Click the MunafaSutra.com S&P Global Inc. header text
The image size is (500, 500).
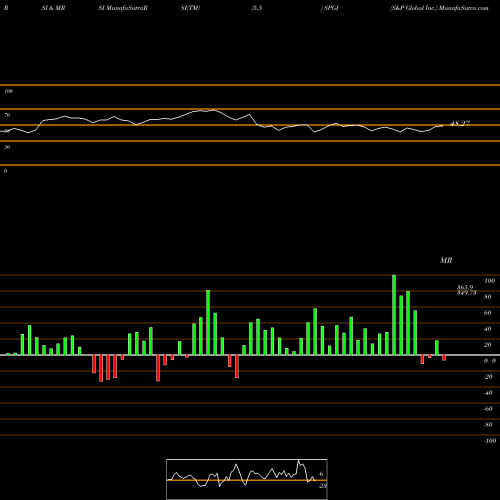coord(439,8)
